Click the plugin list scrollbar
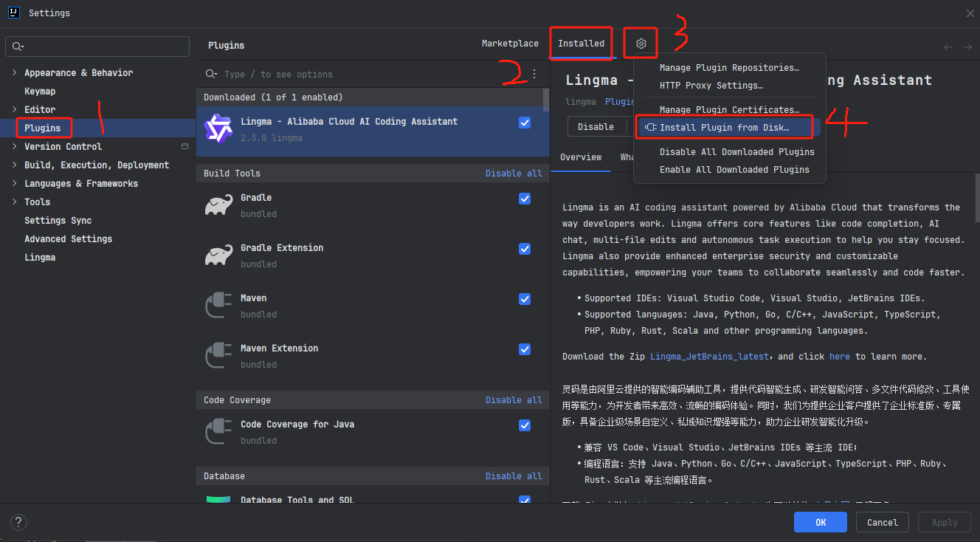The height and width of the screenshot is (542, 980). (546, 100)
